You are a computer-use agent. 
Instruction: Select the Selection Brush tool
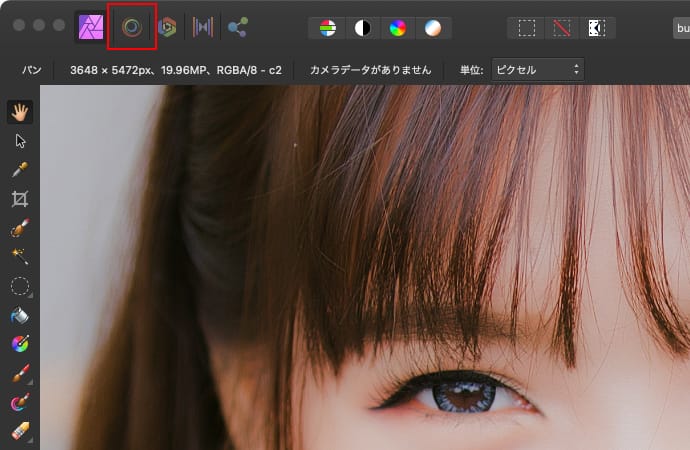[x=19, y=229]
